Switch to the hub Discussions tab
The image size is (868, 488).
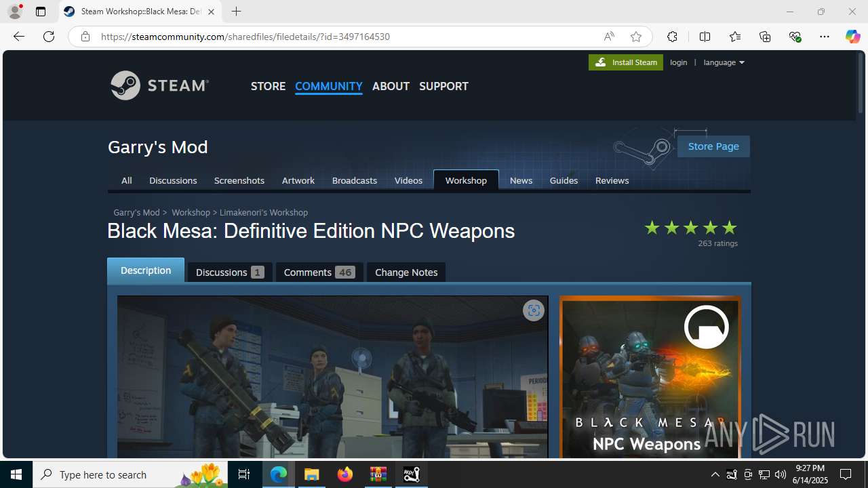(x=173, y=180)
